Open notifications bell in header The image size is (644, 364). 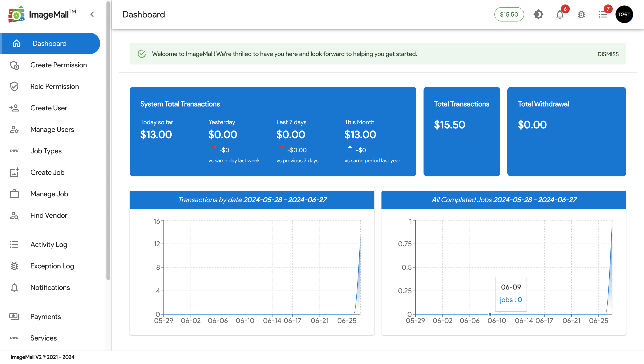click(x=560, y=15)
